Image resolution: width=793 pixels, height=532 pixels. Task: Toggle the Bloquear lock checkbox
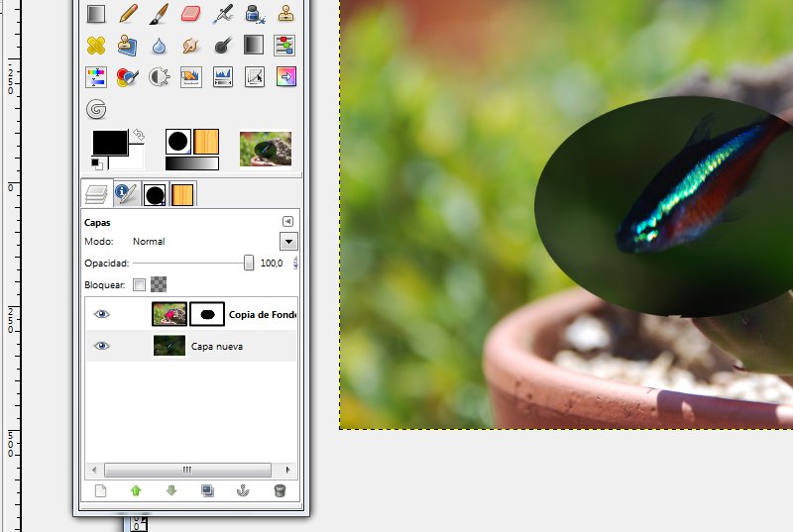(x=139, y=285)
